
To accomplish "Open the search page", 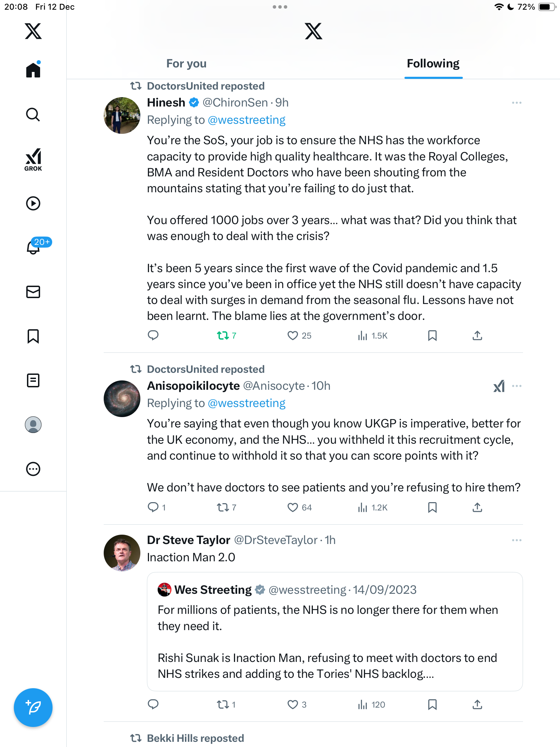I will (33, 115).
